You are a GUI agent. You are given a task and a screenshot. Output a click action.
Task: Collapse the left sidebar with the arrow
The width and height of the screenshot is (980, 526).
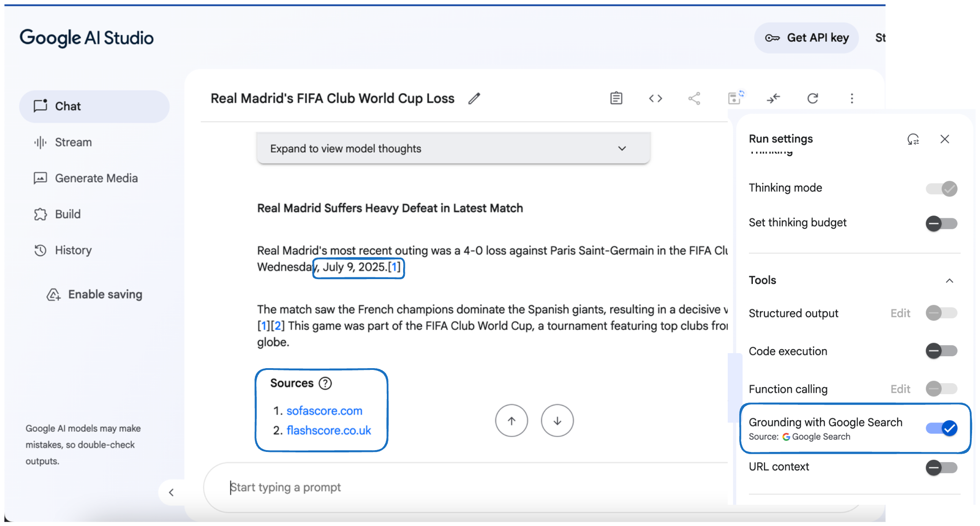click(x=171, y=492)
